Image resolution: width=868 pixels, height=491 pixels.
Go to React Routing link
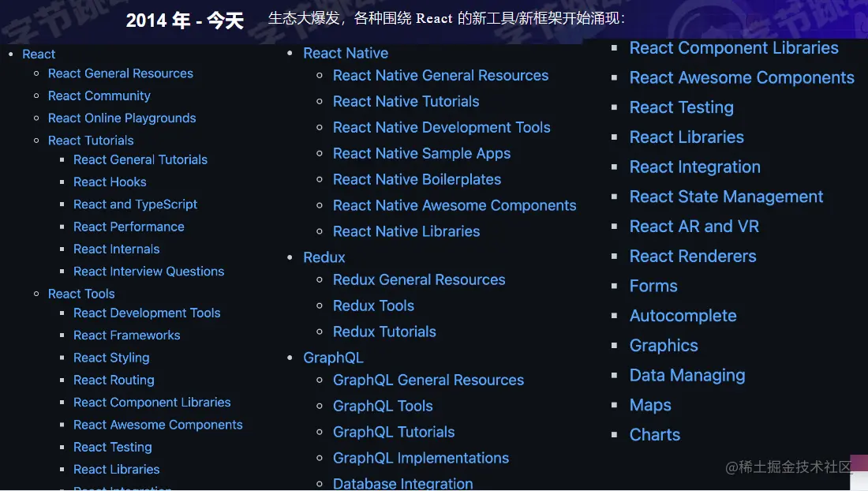[114, 380]
